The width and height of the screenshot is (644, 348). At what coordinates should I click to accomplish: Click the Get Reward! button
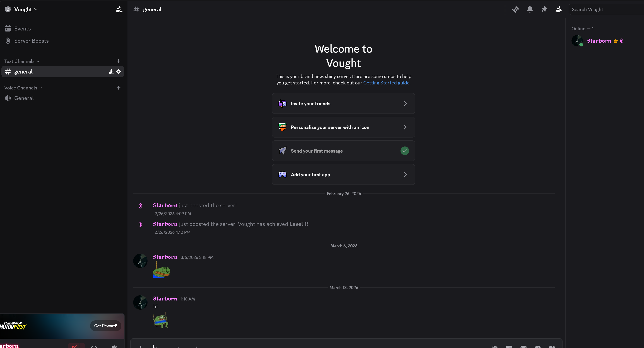(105, 326)
